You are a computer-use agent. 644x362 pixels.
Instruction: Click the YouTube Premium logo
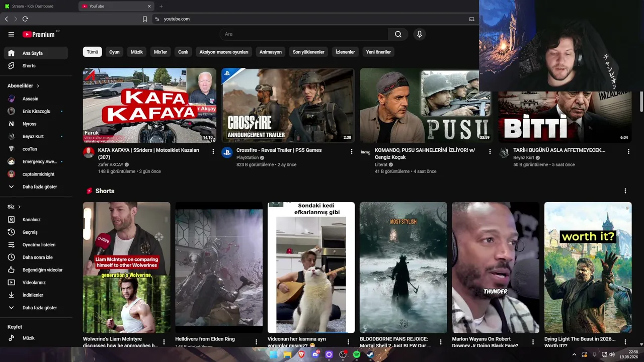(x=39, y=34)
